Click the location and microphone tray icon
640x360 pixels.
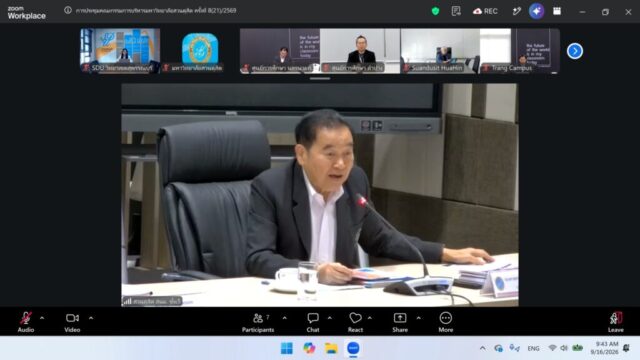click(x=514, y=348)
